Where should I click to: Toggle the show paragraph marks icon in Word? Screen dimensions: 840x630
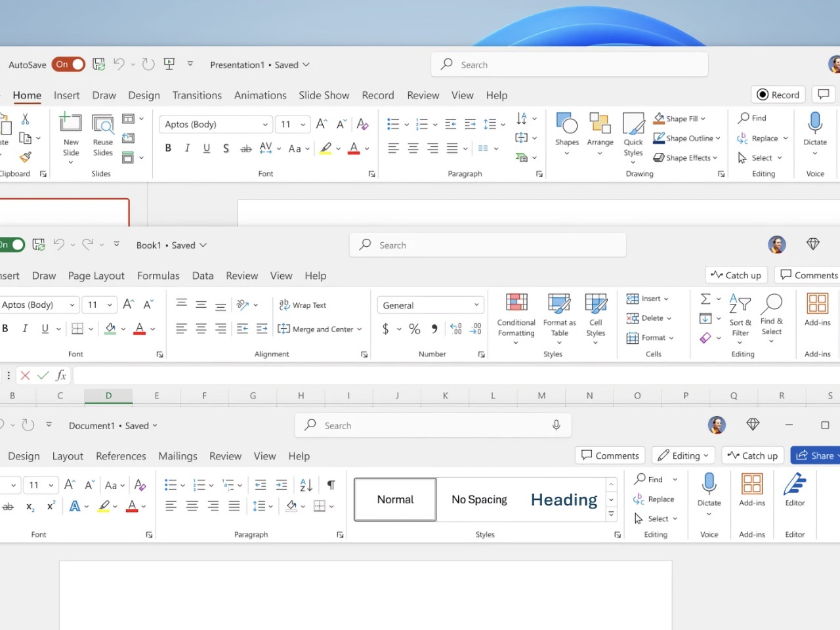331,485
